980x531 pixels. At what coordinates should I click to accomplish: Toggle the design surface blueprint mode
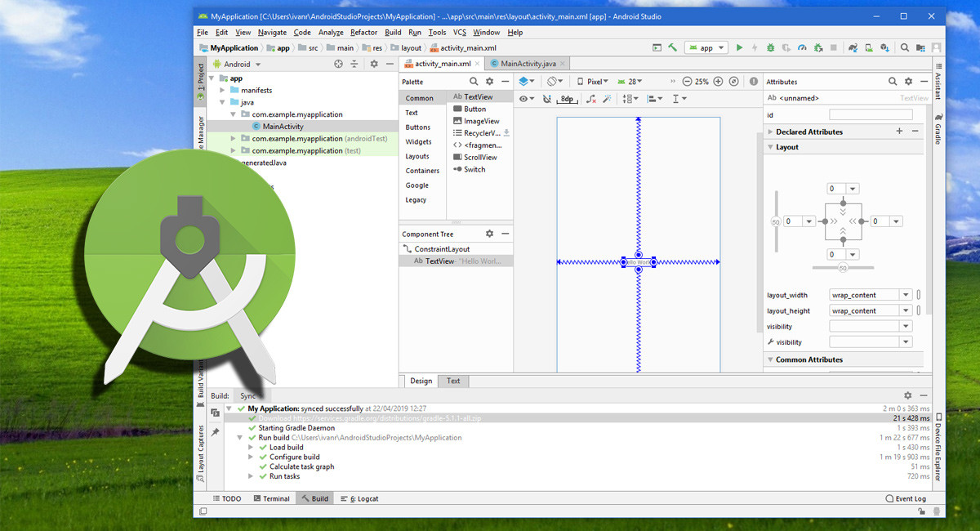click(x=523, y=81)
